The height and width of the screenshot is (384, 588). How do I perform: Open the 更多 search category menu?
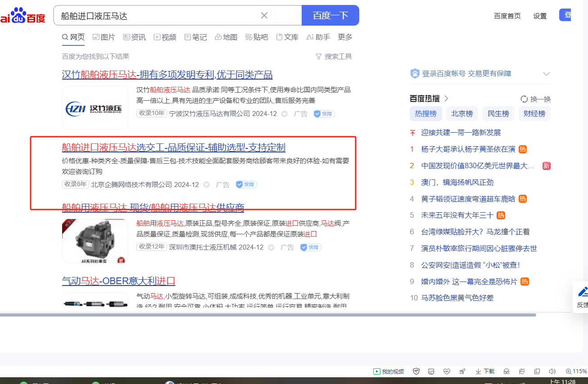click(345, 37)
